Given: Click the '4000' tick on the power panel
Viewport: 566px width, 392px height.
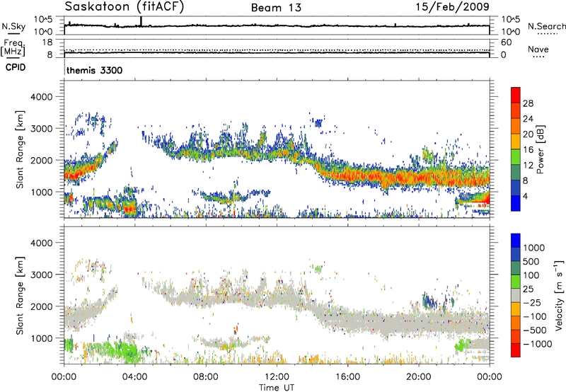Looking at the screenshot, I should click(x=41, y=97).
